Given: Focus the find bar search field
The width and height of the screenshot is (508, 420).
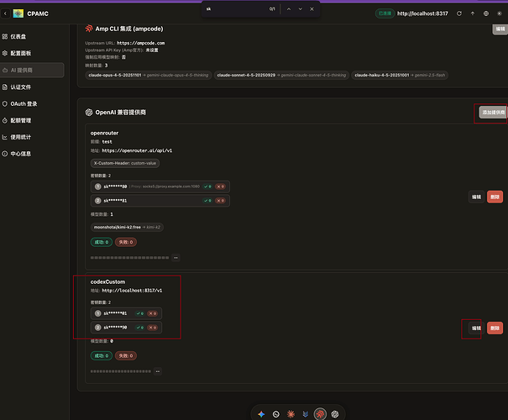Looking at the screenshot, I should pos(236,9).
